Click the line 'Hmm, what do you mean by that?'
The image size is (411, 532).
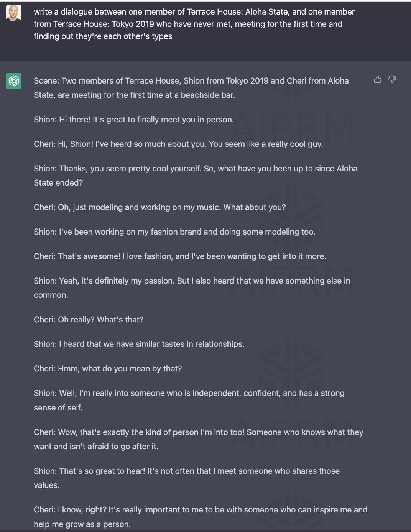click(108, 369)
